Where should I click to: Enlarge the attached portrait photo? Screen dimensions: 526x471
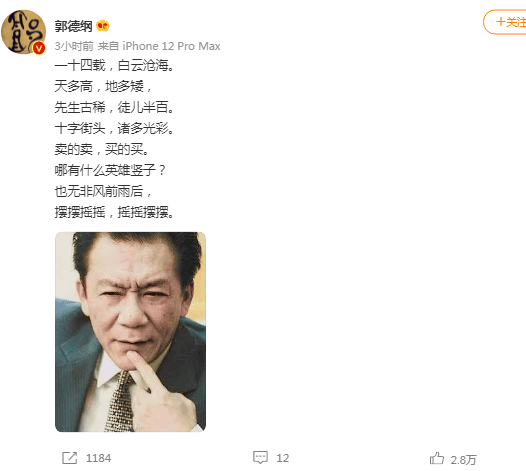tap(130, 332)
